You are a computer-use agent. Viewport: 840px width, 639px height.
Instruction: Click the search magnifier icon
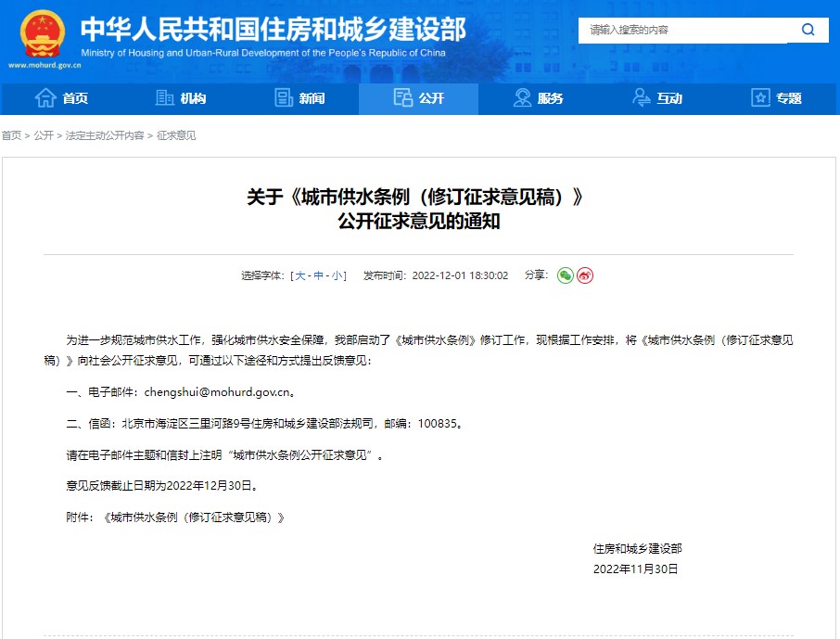(x=808, y=30)
